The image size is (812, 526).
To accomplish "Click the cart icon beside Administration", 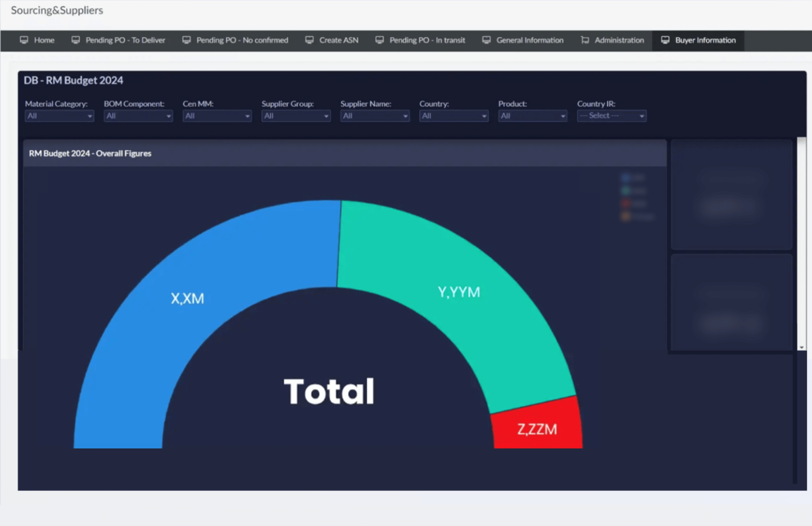I will [x=585, y=40].
